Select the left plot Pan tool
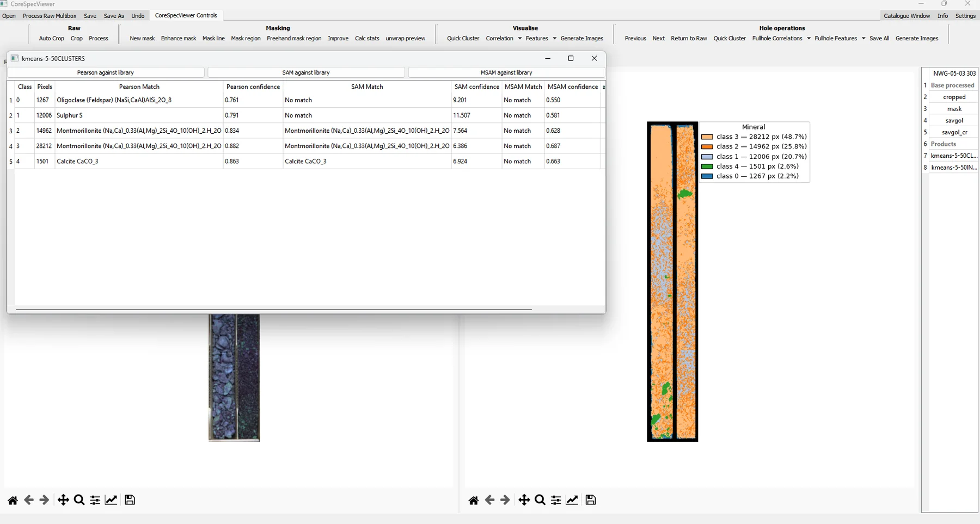Image resolution: width=980 pixels, height=524 pixels. click(63, 500)
